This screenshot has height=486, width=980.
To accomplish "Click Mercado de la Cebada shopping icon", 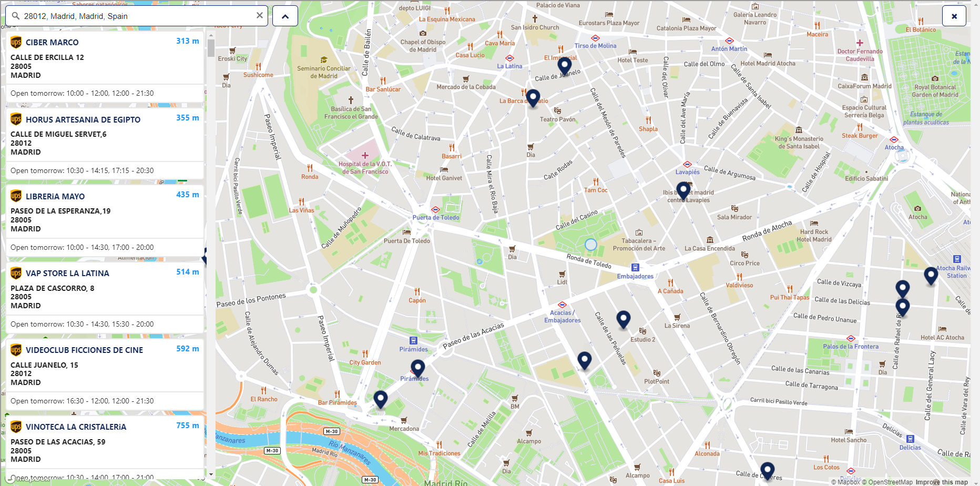I will 466,79.
